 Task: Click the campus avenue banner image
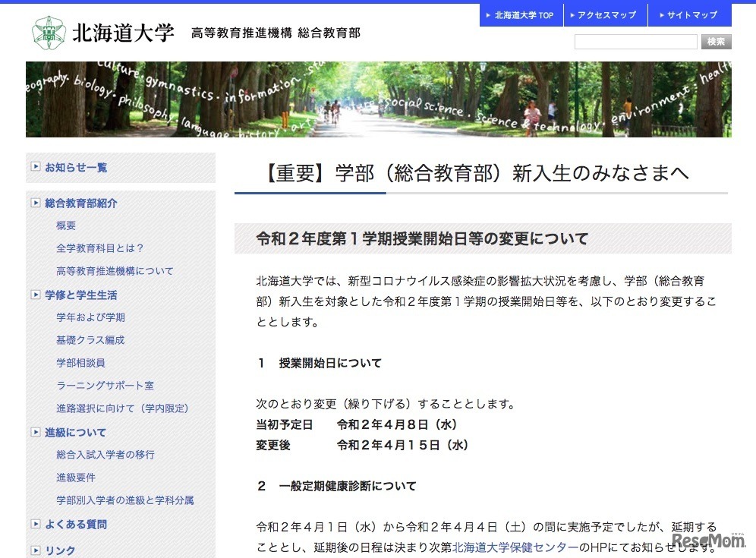tap(378, 99)
